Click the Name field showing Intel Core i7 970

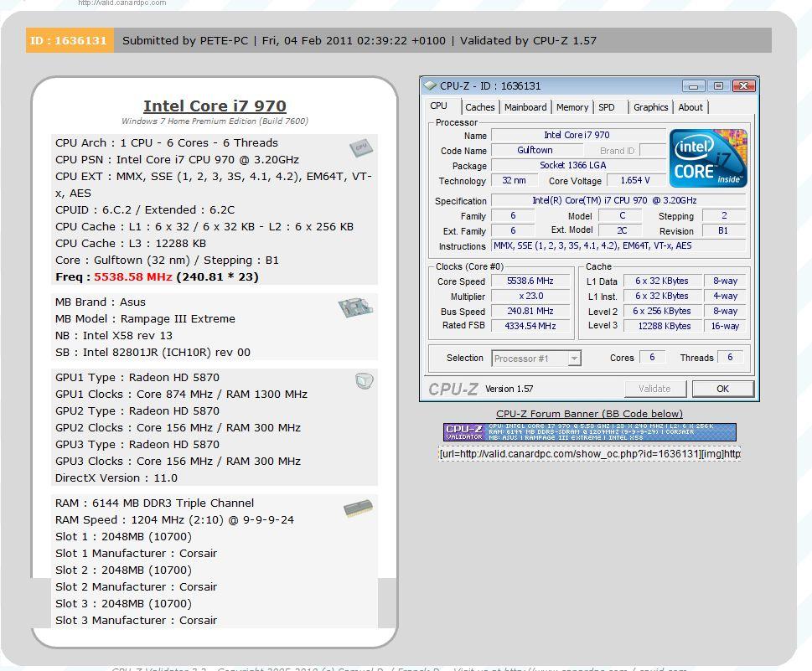[578, 135]
